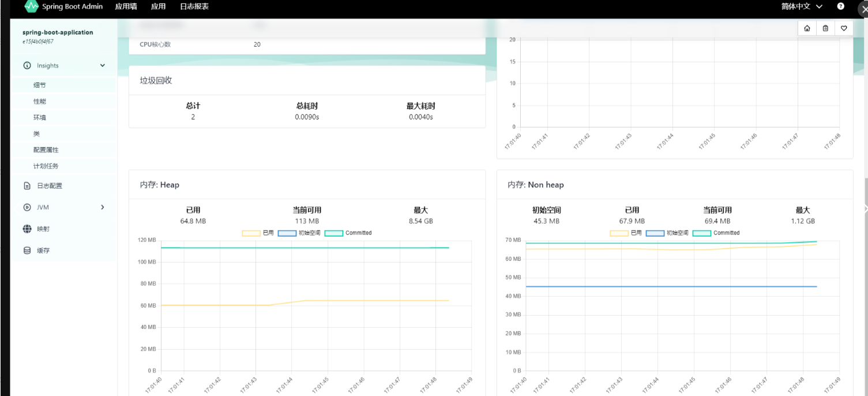Click the heart health icon button
This screenshot has height=396, width=868.
click(x=844, y=28)
